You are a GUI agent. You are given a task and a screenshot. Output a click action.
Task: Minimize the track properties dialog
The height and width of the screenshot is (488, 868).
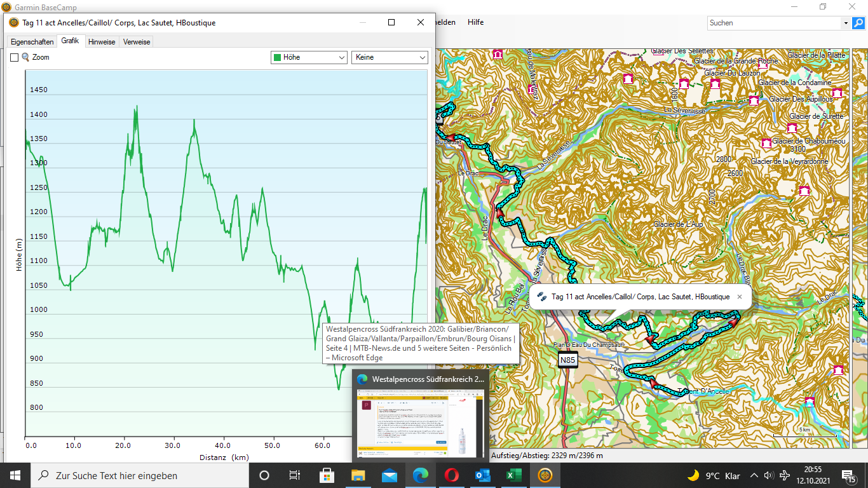pos(363,22)
